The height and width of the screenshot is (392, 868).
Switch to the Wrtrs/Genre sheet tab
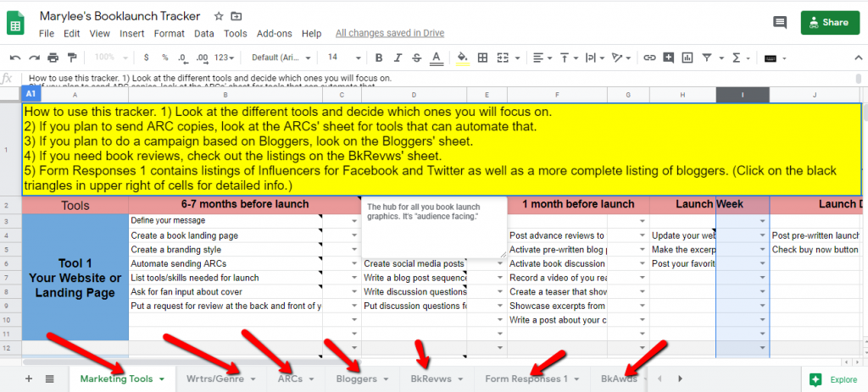pyautogui.click(x=221, y=378)
